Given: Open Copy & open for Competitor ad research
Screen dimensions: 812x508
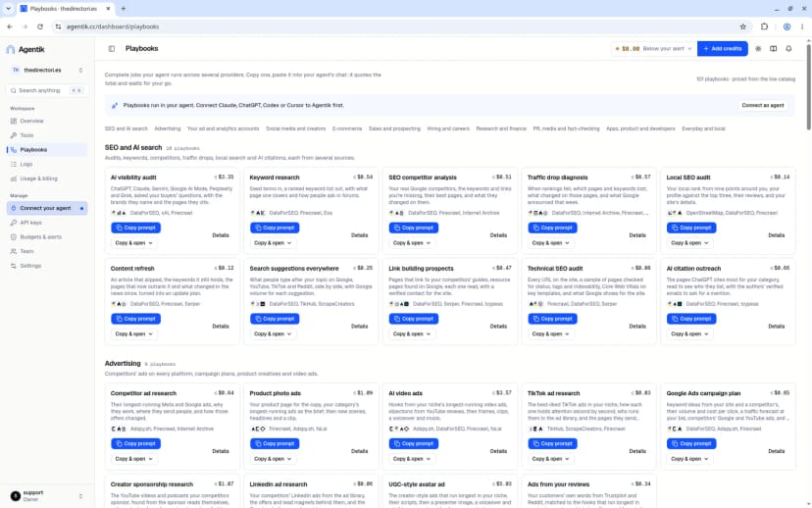Looking at the screenshot, I should [x=133, y=459].
